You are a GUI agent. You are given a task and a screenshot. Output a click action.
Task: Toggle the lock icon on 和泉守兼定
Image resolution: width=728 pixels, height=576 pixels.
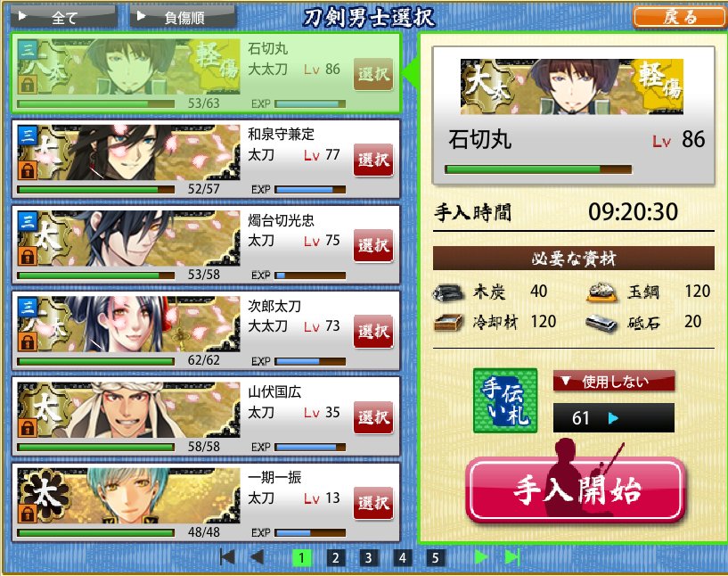click(x=28, y=170)
